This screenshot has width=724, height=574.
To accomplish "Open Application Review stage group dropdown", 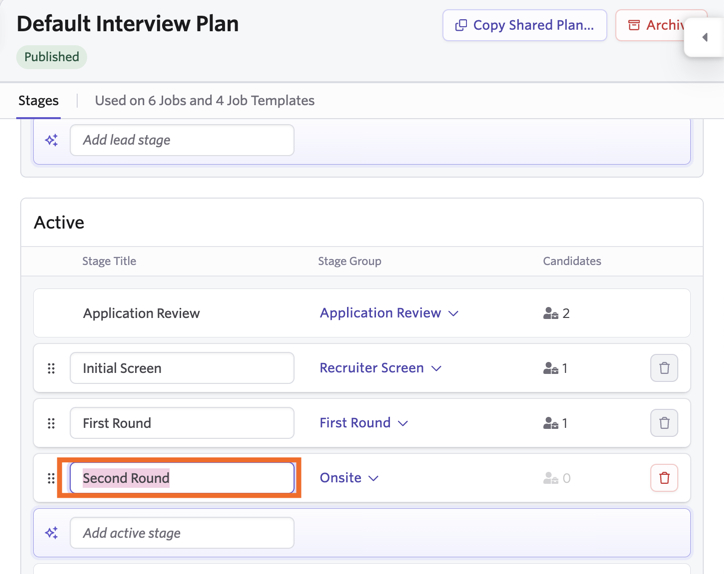I will point(389,313).
